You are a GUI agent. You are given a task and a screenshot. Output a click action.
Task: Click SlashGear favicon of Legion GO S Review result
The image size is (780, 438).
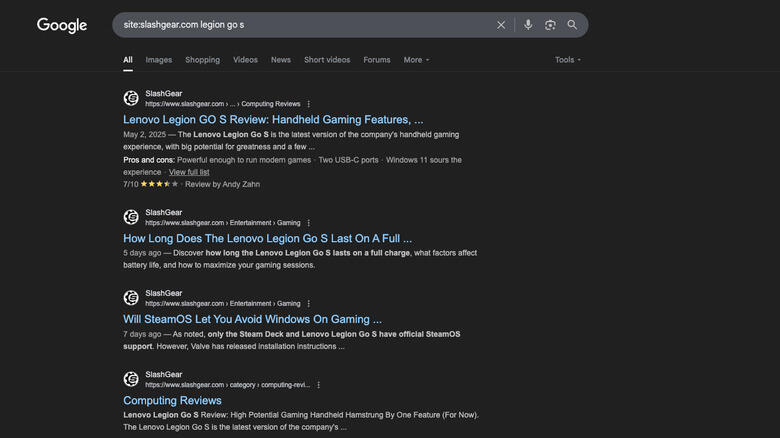(131, 98)
